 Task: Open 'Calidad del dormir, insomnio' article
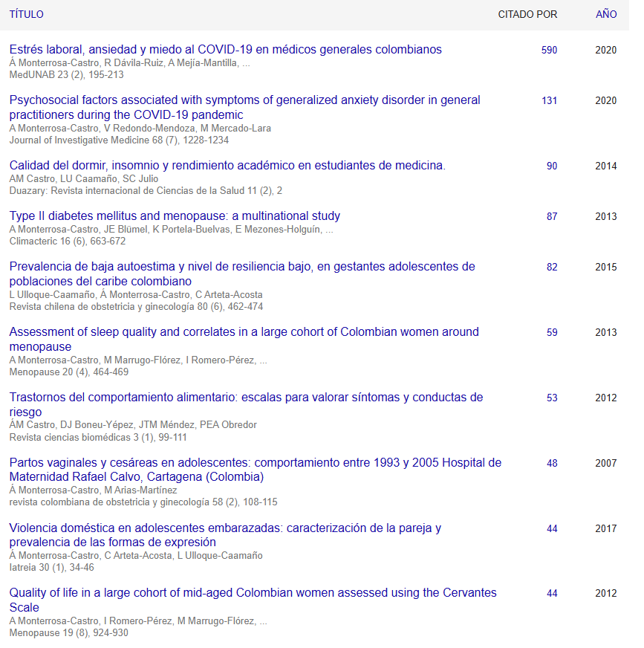(227, 166)
